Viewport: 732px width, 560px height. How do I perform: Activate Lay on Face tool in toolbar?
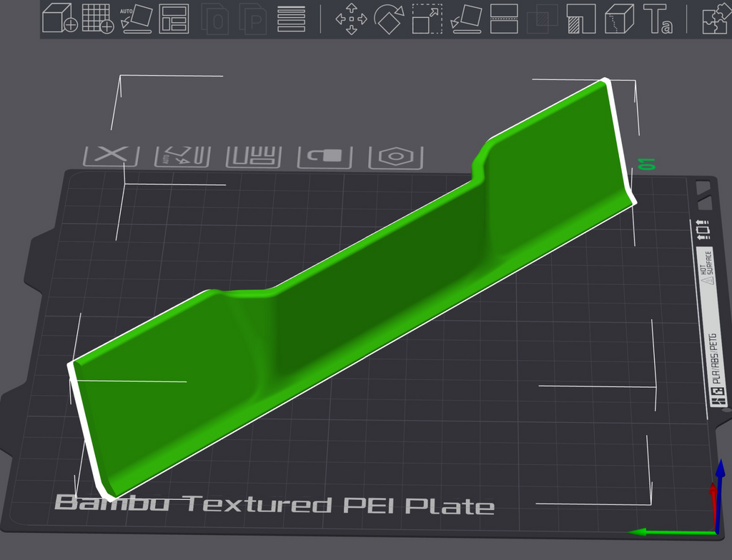(x=466, y=19)
